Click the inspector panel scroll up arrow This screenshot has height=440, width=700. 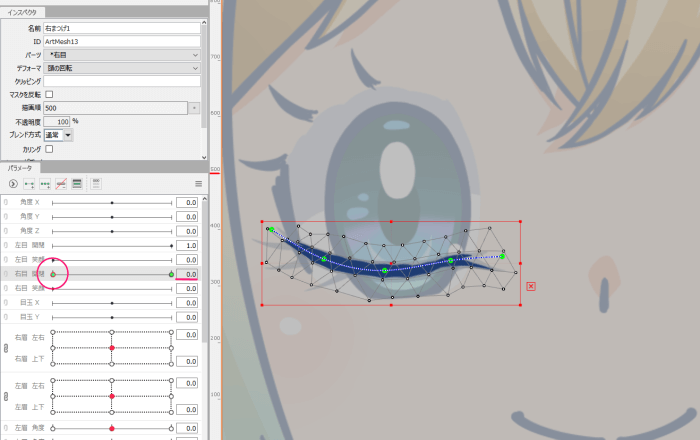(204, 22)
